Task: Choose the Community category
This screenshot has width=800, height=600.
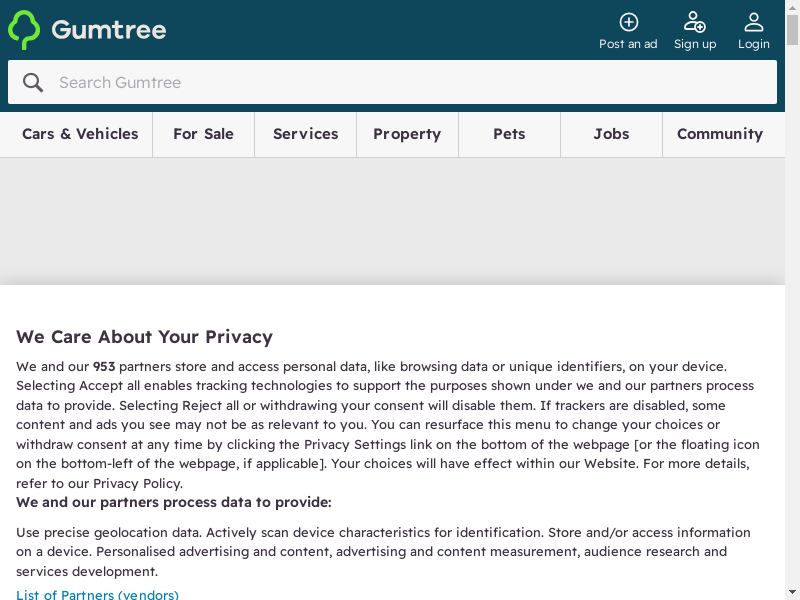Action: tap(720, 134)
